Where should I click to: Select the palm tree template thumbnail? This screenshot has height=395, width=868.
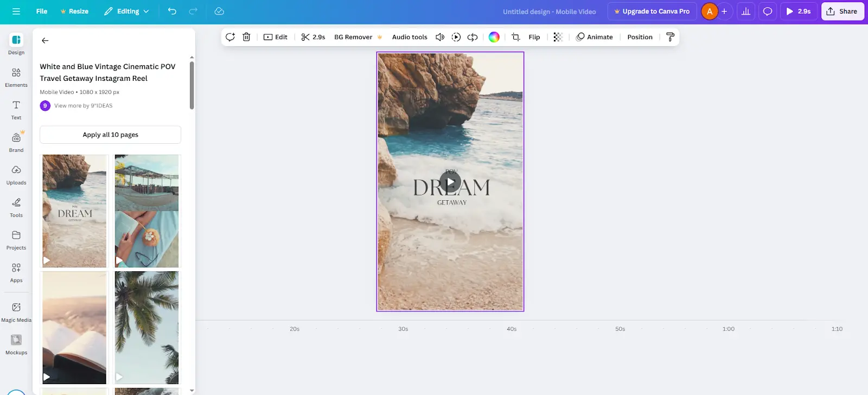coord(146,328)
